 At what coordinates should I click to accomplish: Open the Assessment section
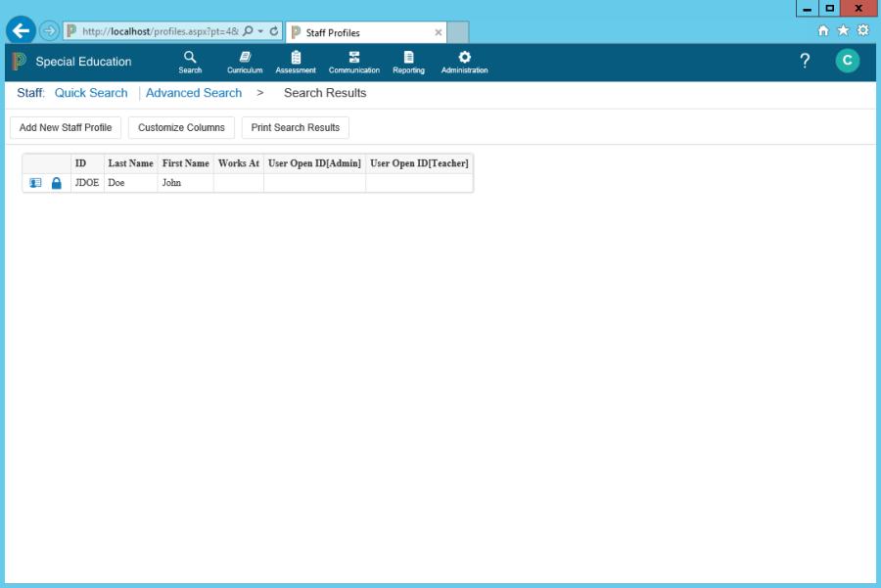(x=296, y=62)
